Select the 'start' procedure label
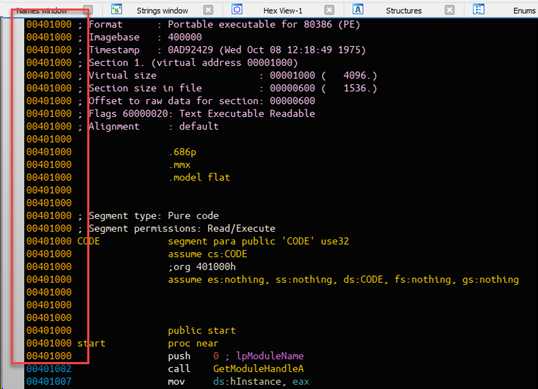The image size is (538, 389). pos(91,343)
